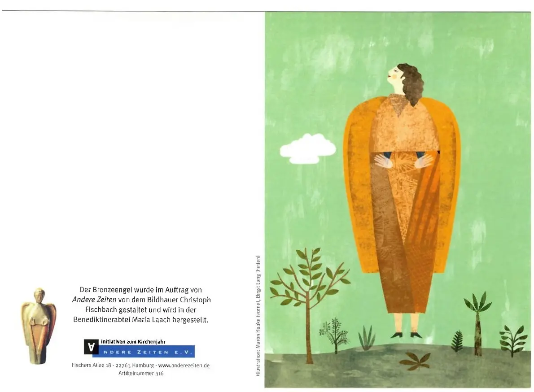Viewport: 534px width, 392px height.
Task: Click the angel's right orange wing
Action: coord(447,184)
